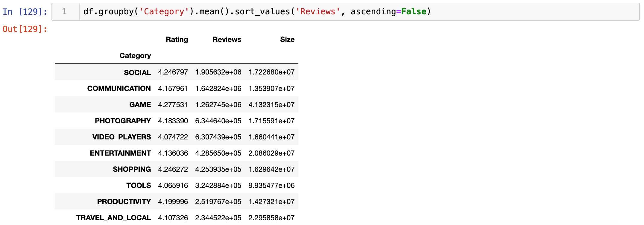Click TRAVEL_AND_LOCAL reviews 2.344522e+05
The width and height of the screenshot is (644, 225).
coord(218,218)
